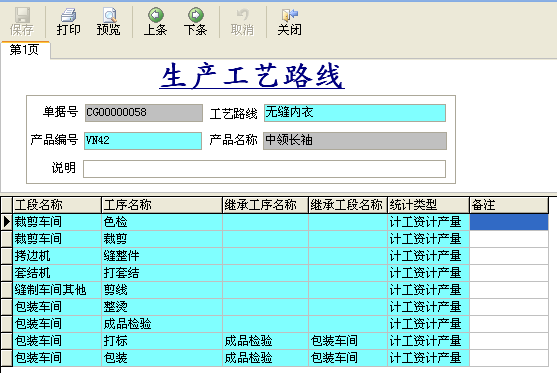Click the 继承工序名称 column header
Screen dimensions: 557x373
265,205
